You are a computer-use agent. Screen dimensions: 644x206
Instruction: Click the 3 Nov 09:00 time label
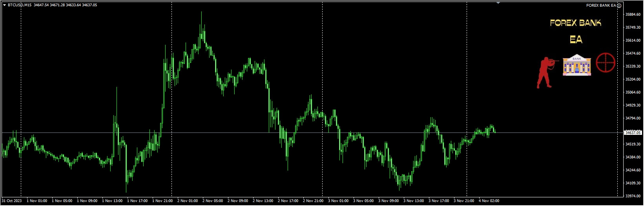point(389,201)
